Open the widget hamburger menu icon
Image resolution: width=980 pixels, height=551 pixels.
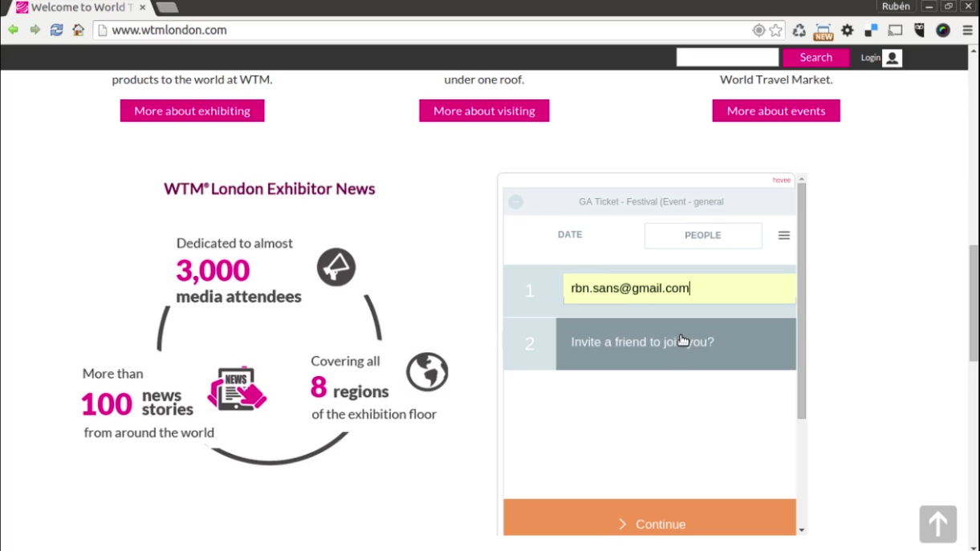click(784, 236)
